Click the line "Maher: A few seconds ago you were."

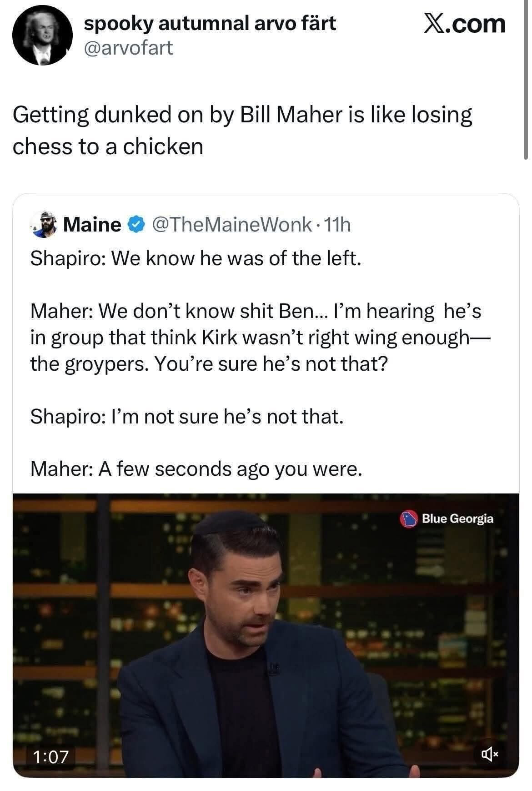(x=196, y=469)
